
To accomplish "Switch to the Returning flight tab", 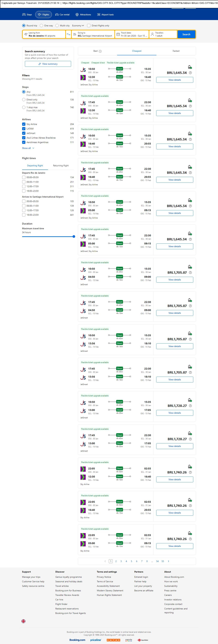I will pos(61,166).
